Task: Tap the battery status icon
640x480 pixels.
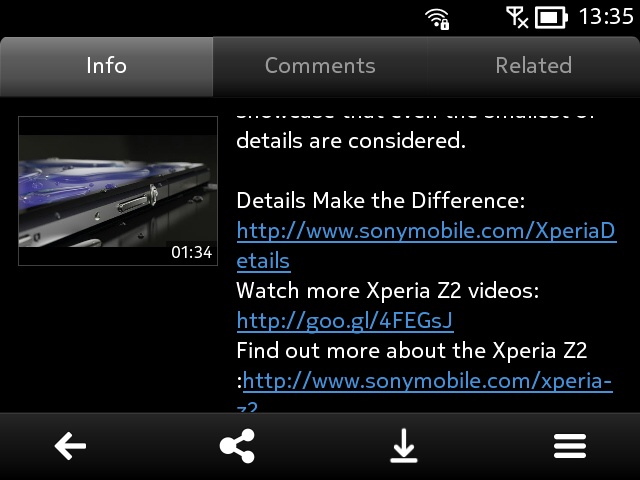Action: coord(551,18)
